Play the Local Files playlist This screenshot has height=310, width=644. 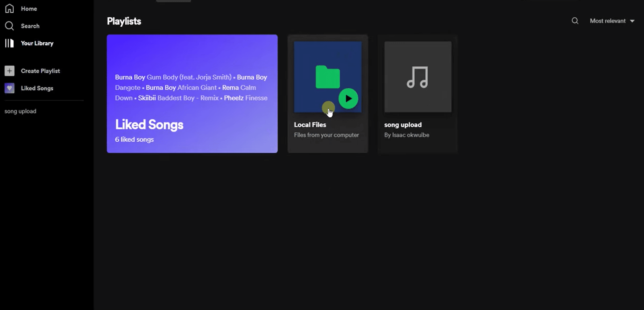click(x=348, y=98)
